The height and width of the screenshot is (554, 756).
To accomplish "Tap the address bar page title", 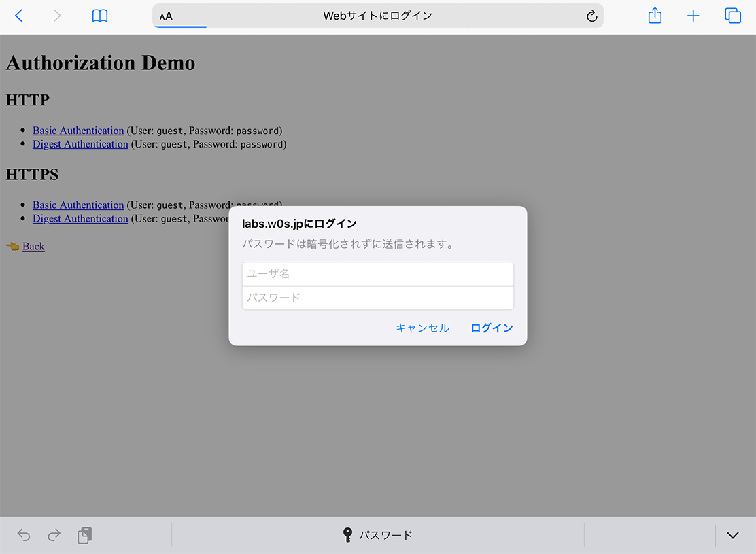I will coord(377,16).
